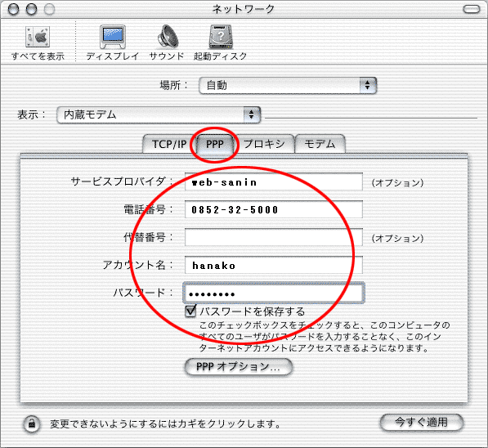Click the service provider field containing web-sanin
Screen dimensions: 488x448
coord(274,181)
